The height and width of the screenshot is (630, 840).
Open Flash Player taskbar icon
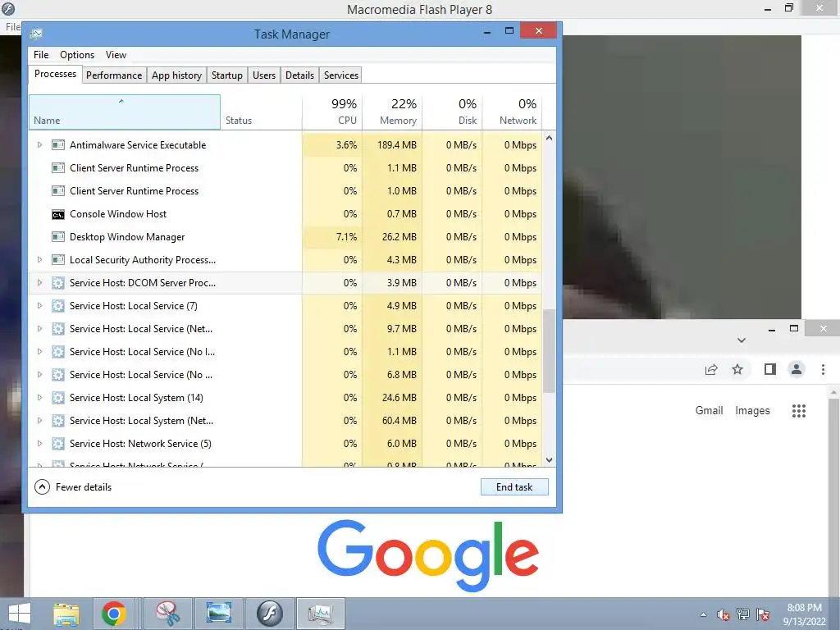click(x=269, y=614)
